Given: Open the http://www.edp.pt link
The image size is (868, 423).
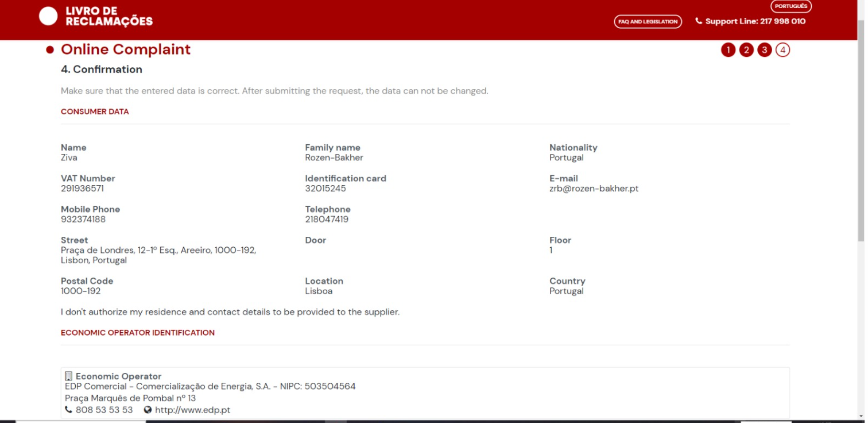Looking at the screenshot, I should pyautogui.click(x=192, y=410).
